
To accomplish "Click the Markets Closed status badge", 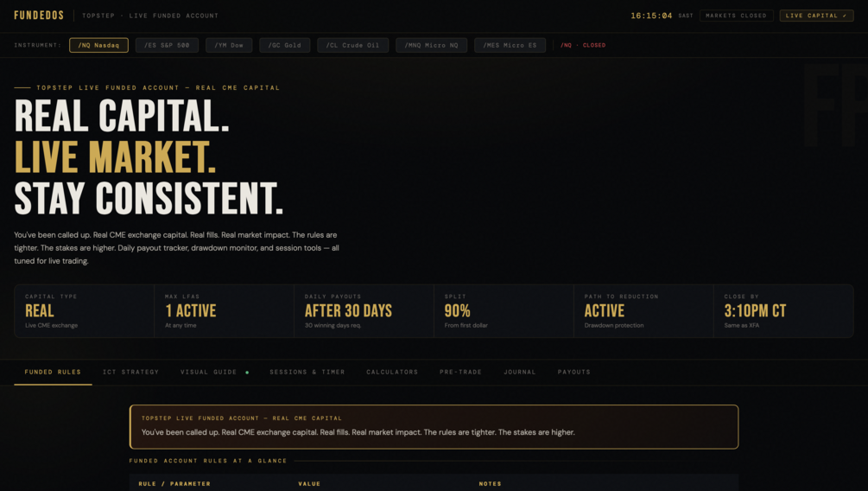I will pos(736,16).
